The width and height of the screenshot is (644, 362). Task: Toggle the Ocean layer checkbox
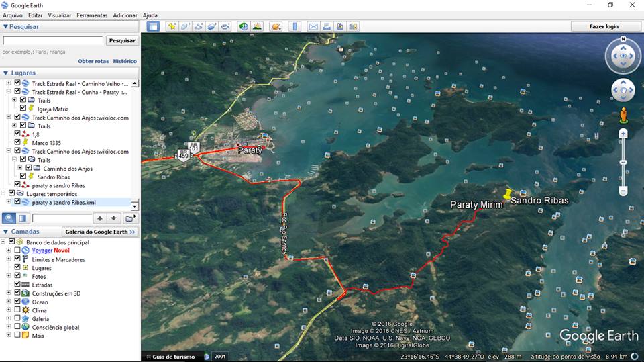coord(17,301)
